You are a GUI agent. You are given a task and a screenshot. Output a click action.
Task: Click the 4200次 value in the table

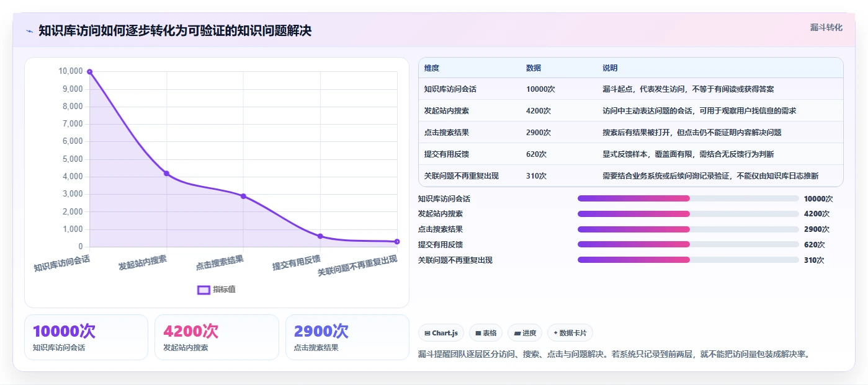click(x=539, y=111)
